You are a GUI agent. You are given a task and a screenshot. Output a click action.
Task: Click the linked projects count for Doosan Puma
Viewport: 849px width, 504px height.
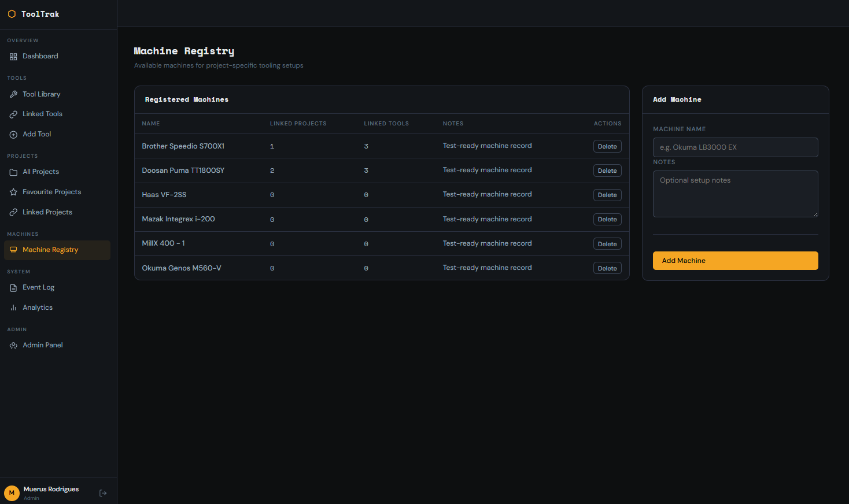(272, 171)
